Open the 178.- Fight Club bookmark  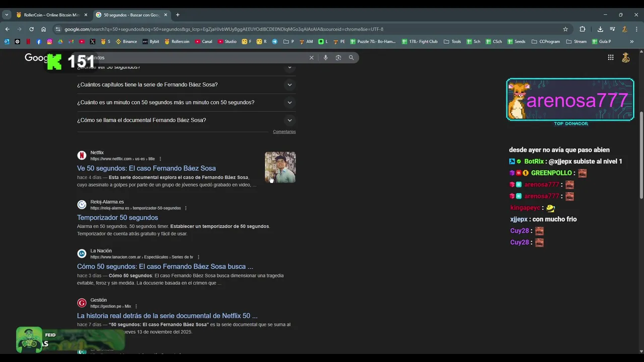pyautogui.click(x=420, y=42)
